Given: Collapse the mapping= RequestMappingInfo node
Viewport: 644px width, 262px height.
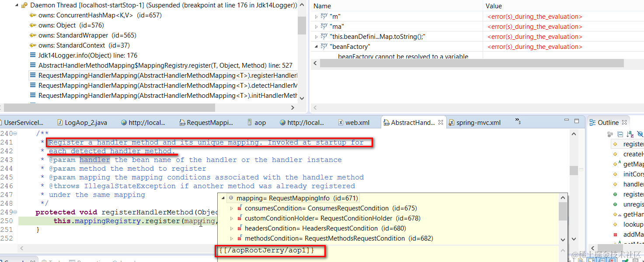Looking at the screenshot, I should [x=223, y=198].
